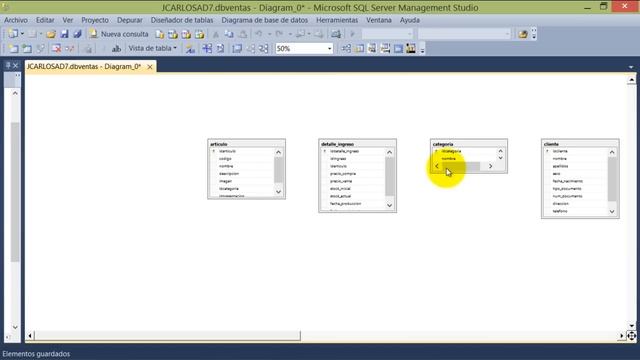
Task: Click scroll-right arrow in categoria table
Action: click(x=490, y=166)
